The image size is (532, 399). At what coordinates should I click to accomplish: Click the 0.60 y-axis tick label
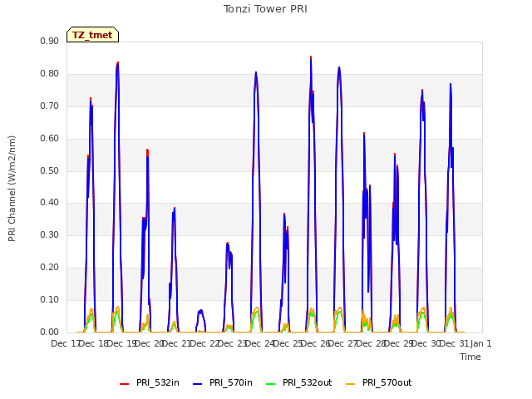click(x=49, y=138)
